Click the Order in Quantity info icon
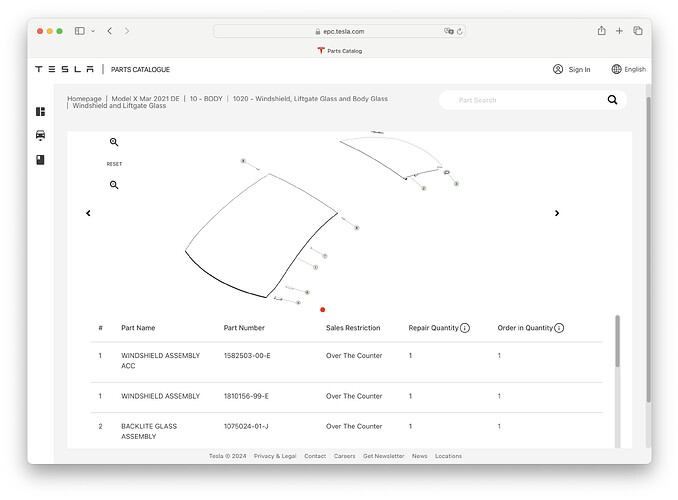 559,328
